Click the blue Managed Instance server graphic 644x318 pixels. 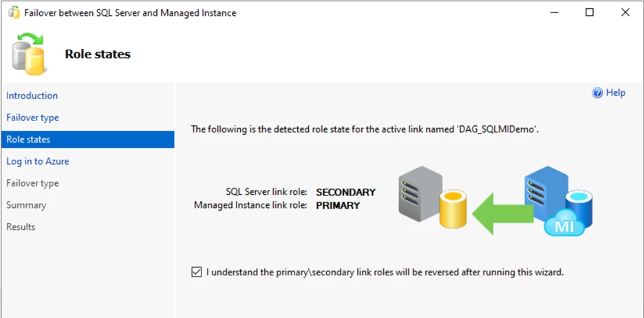click(546, 191)
